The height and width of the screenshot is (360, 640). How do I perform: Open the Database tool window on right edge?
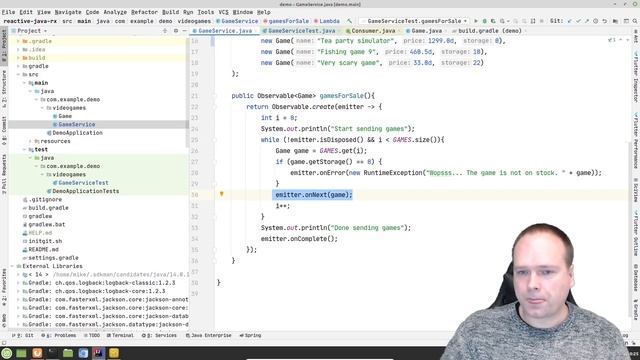click(636, 278)
